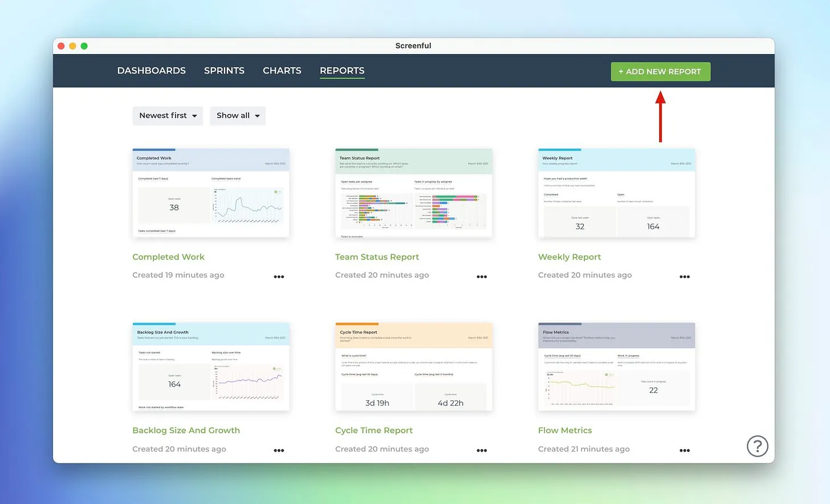
Task: Open more options for Weekly Report
Action: coord(685,277)
